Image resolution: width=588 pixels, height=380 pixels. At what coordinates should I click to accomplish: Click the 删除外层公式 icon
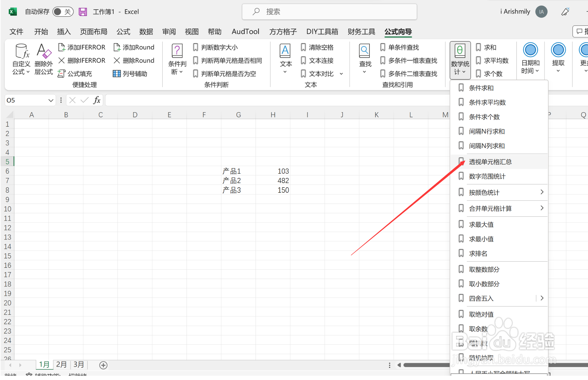[x=43, y=51]
